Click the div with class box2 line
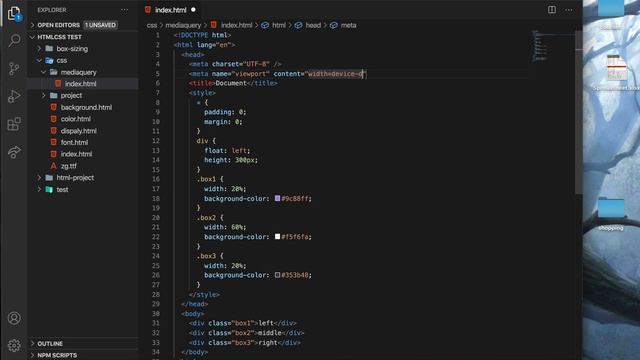 [x=247, y=333]
